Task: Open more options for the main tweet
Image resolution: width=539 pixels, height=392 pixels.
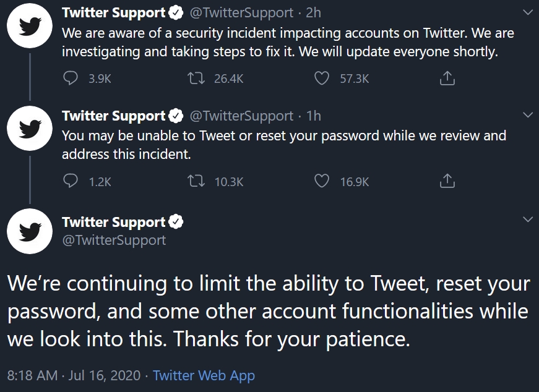Action: (527, 219)
